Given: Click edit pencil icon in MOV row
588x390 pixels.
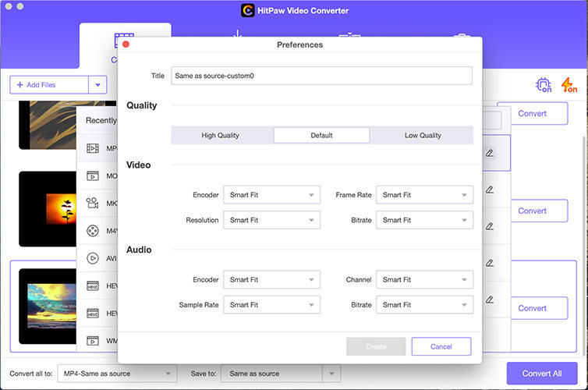Looking at the screenshot, I should (x=490, y=190).
